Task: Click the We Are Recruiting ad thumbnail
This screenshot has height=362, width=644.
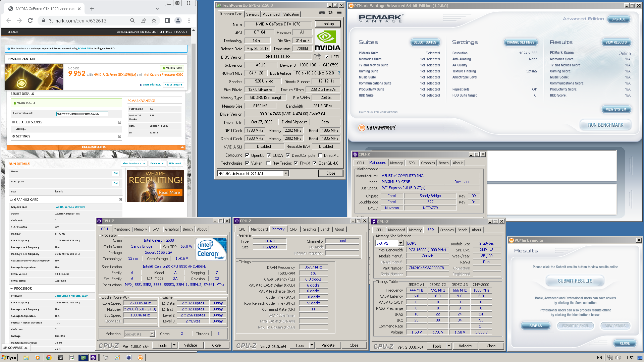Action: pyautogui.click(x=155, y=186)
